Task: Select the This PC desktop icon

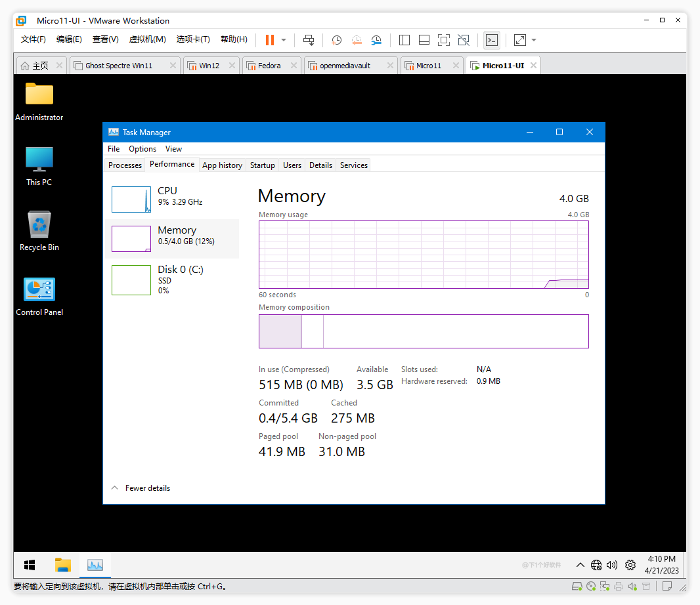Action: click(39, 167)
